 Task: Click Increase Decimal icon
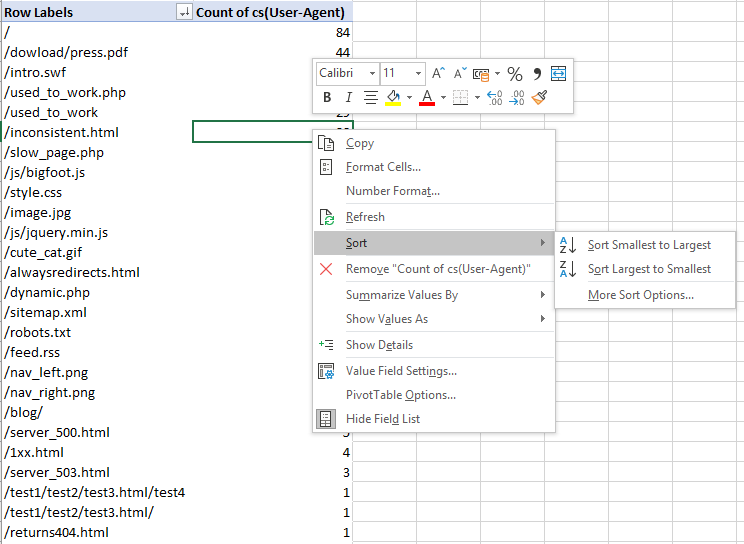[x=493, y=98]
